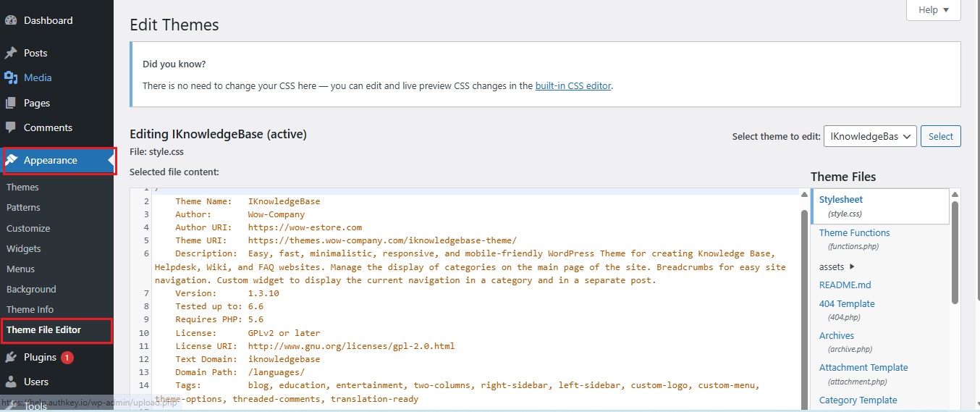
Task: Open Stylesheet (style.css) file
Action: pyautogui.click(x=879, y=206)
